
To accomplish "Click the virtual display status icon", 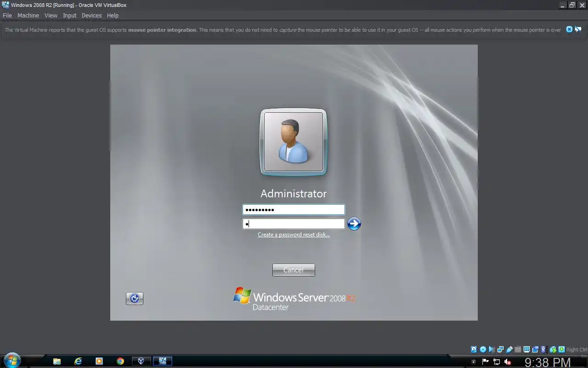I will 526,350.
